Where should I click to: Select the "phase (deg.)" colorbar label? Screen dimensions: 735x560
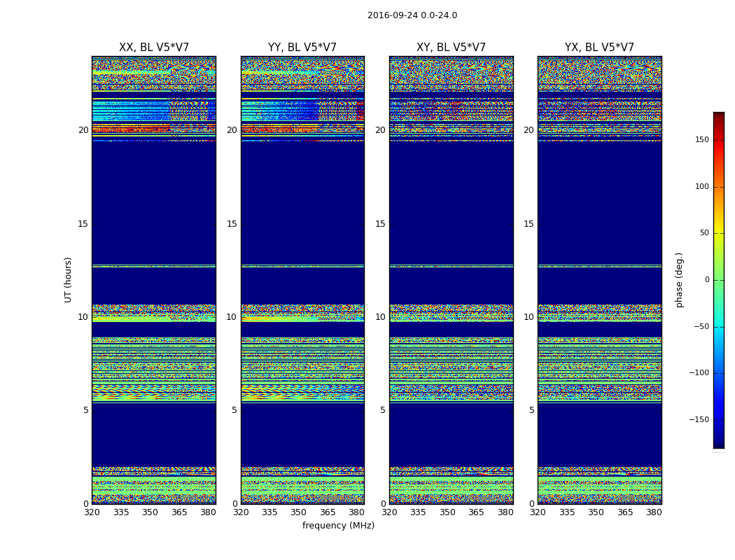tap(679, 280)
